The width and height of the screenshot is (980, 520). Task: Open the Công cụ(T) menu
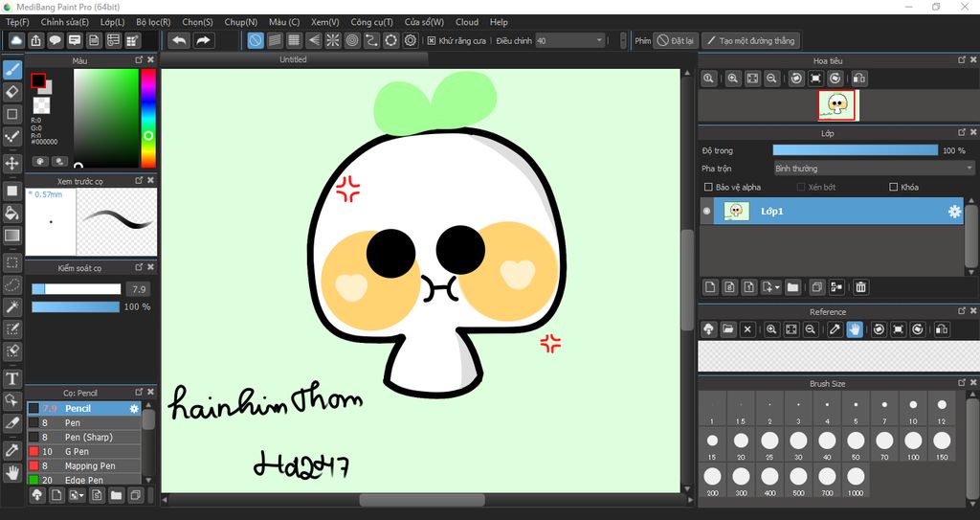pyautogui.click(x=372, y=22)
